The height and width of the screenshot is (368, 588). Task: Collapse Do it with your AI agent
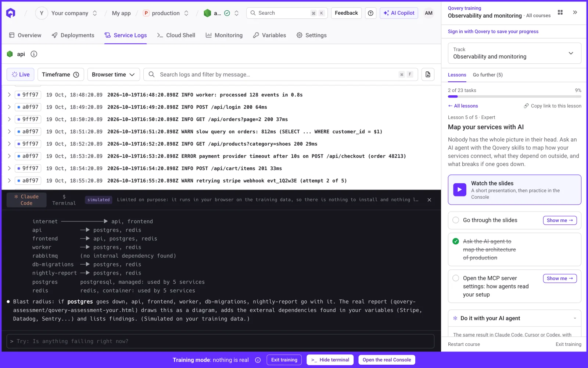[514, 318]
